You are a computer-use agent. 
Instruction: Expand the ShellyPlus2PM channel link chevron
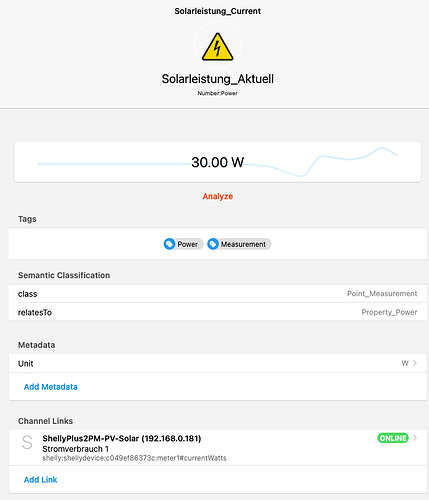tap(415, 438)
